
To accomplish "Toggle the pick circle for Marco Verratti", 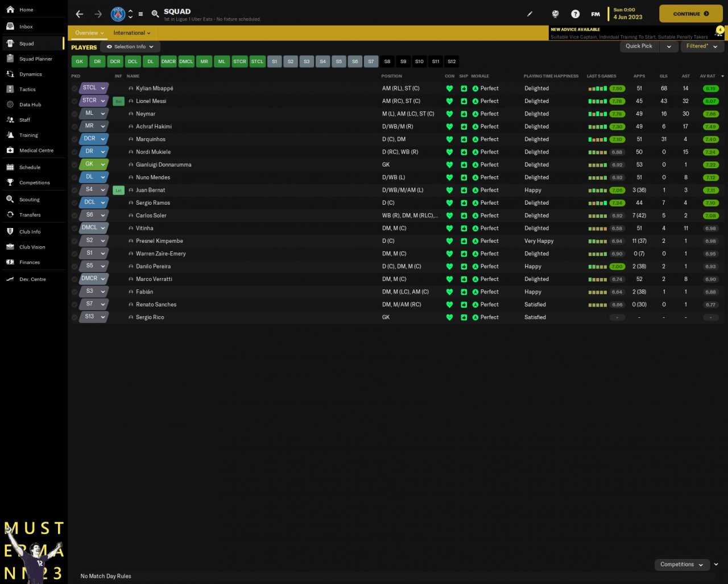I will pyautogui.click(x=75, y=279).
